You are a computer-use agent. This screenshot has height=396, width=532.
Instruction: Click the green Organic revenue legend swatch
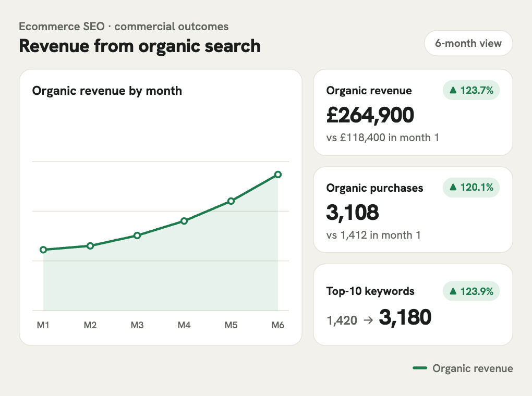420,368
